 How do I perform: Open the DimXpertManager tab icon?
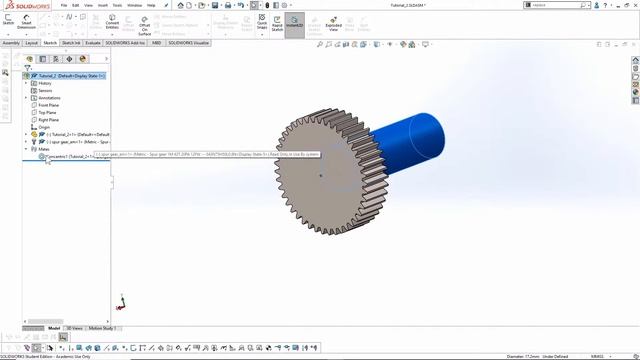click(69, 59)
